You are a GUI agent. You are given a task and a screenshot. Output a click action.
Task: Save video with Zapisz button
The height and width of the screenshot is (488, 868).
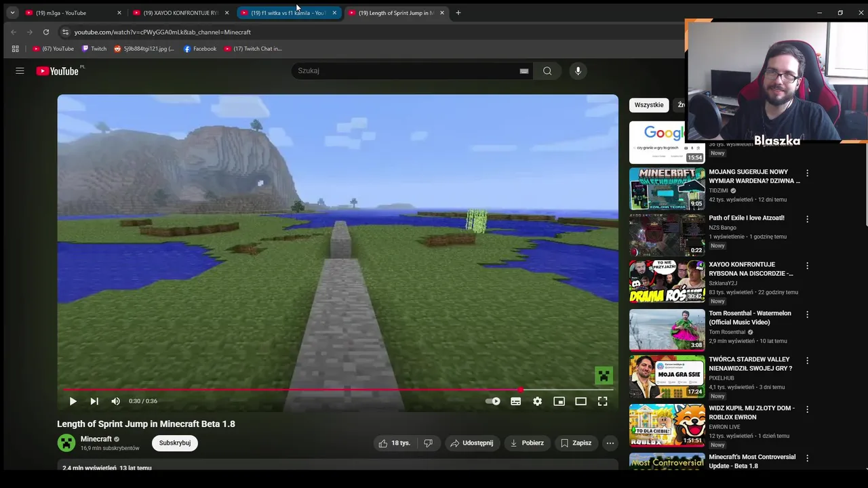coord(576,443)
